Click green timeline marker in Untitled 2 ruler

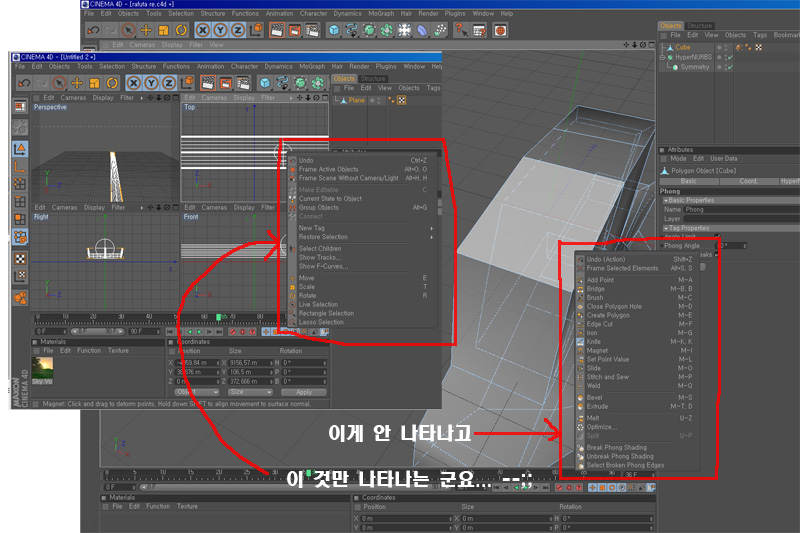pos(218,317)
